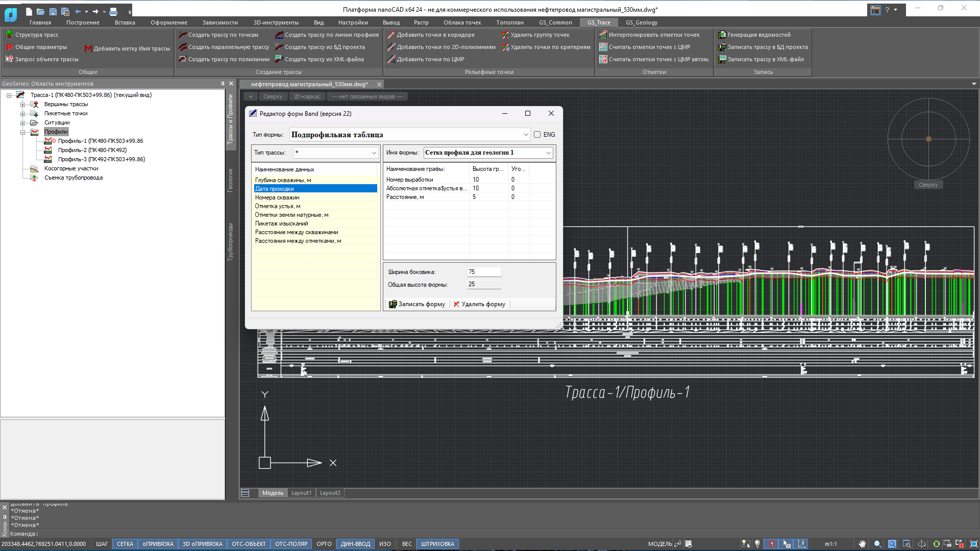Click Запрос объекта трассы icon
Screen dimensions: 980x551
click(9, 59)
